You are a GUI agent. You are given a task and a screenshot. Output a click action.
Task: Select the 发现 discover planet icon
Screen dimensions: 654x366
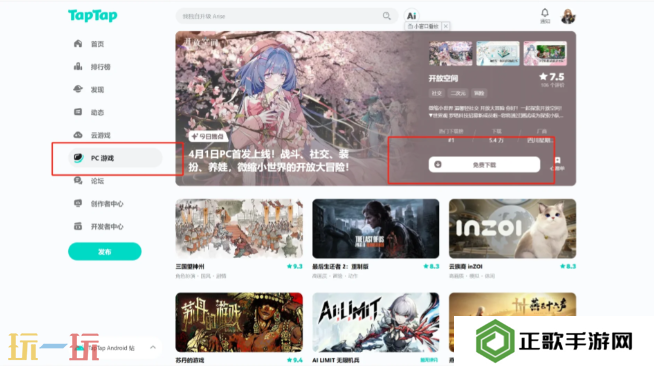pyautogui.click(x=78, y=89)
